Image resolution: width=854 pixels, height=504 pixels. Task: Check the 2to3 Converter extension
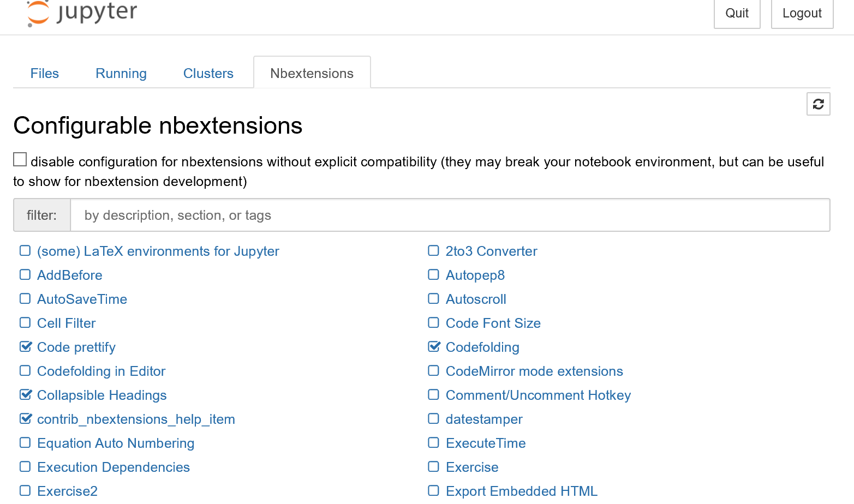click(x=433, y=250)
